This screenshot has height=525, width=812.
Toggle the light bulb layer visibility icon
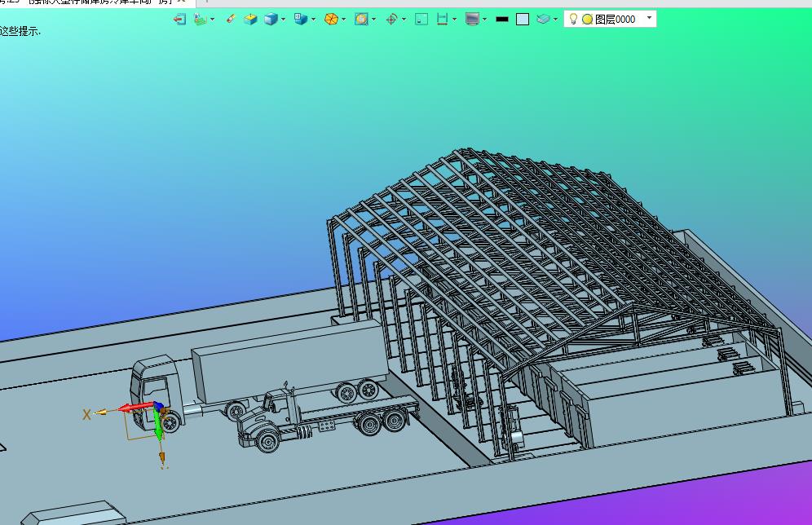click(x=573, y=19)
